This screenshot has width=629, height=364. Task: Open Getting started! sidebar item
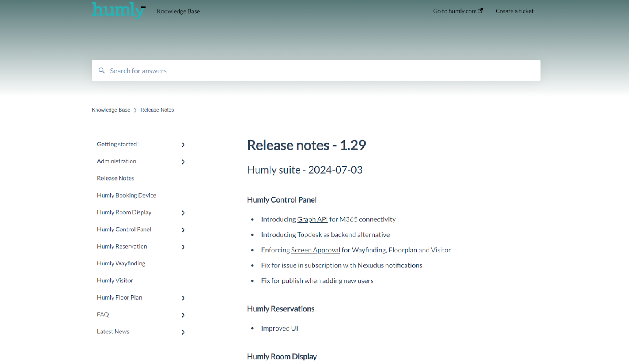(118, 144)
